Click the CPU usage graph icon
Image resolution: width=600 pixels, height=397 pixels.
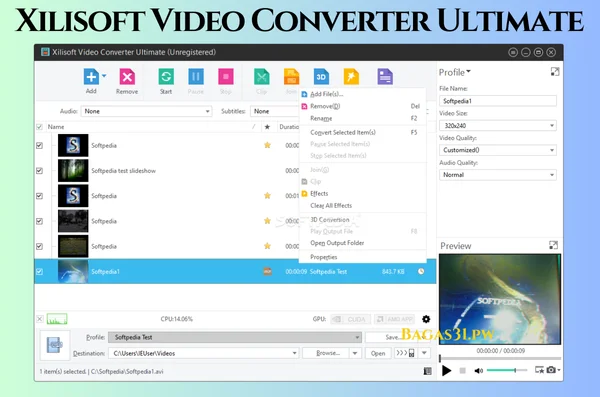(57, 319)
